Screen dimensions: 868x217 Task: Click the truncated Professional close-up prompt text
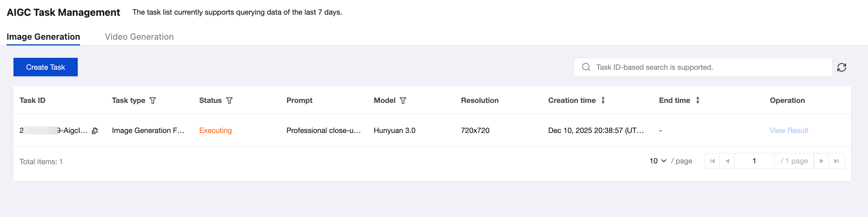(x=323, y=131)
